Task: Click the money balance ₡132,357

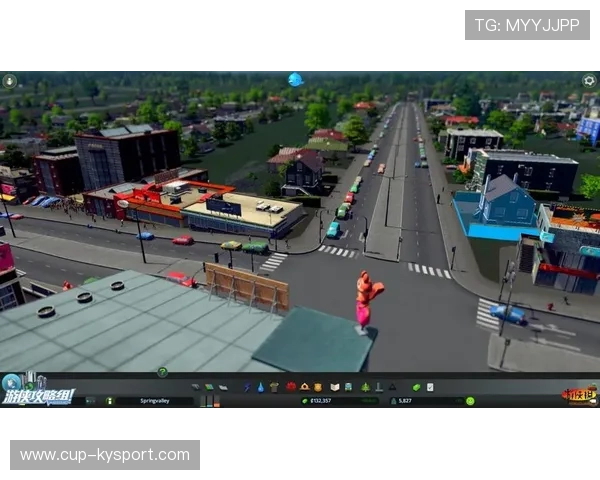Action: click(x=321, y=401)
